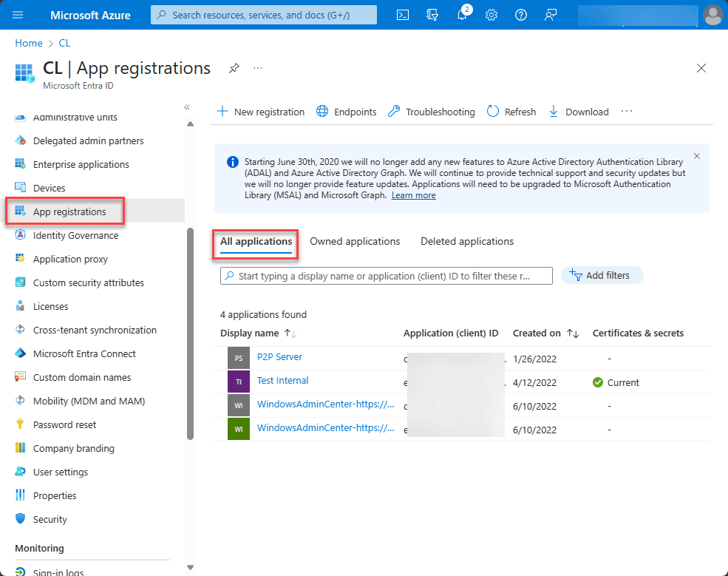The image size is (728, 576).
Task: Switch to the All applications tab
Action: pos(256,242)
